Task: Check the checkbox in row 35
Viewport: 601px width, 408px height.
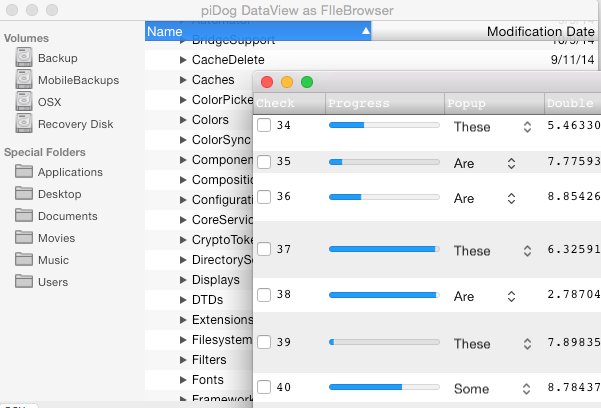Action: 264,161
